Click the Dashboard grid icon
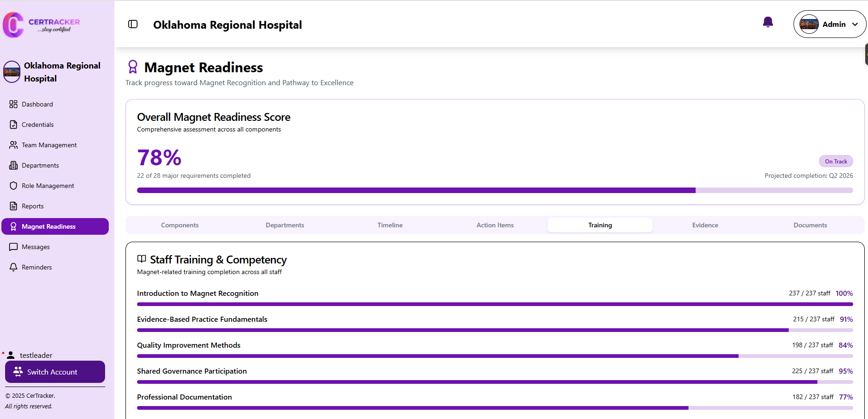 point(13,104)
